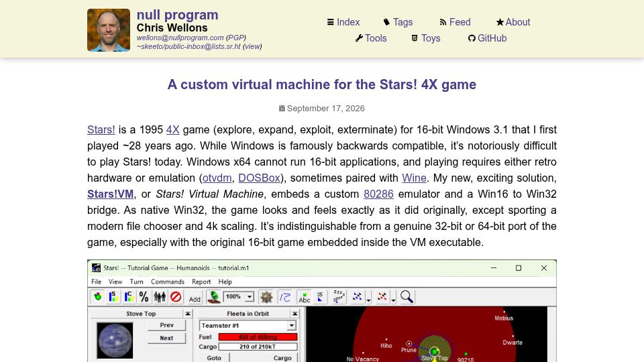Open the bold 'Stars!VM' link

(x=111, y=194)
